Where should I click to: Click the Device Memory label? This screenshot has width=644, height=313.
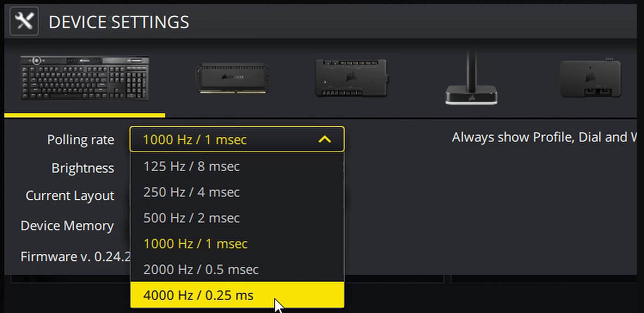67,226
